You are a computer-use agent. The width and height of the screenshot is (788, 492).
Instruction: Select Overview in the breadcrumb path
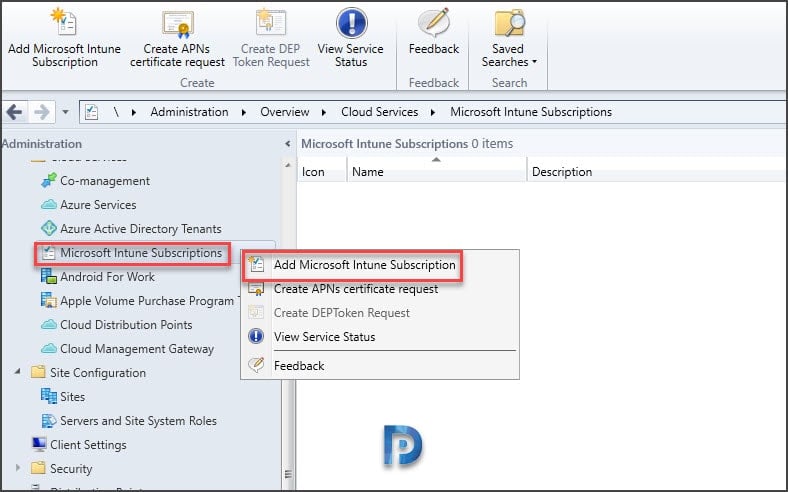coord(284,112)
